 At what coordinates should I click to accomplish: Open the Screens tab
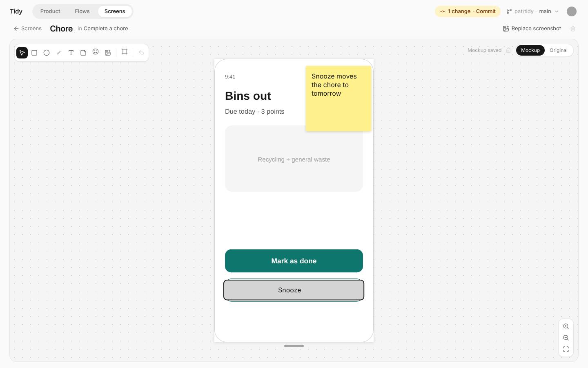(115, 11)
